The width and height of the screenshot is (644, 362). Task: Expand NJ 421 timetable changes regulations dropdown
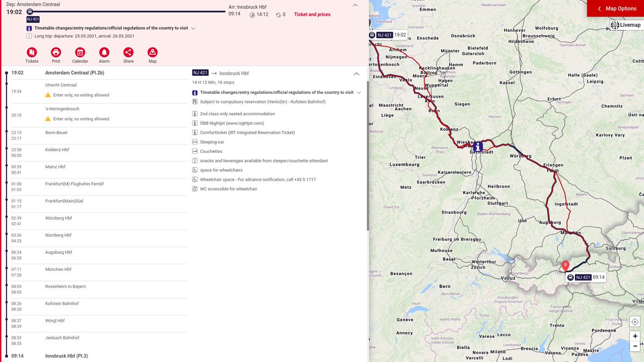358,92
